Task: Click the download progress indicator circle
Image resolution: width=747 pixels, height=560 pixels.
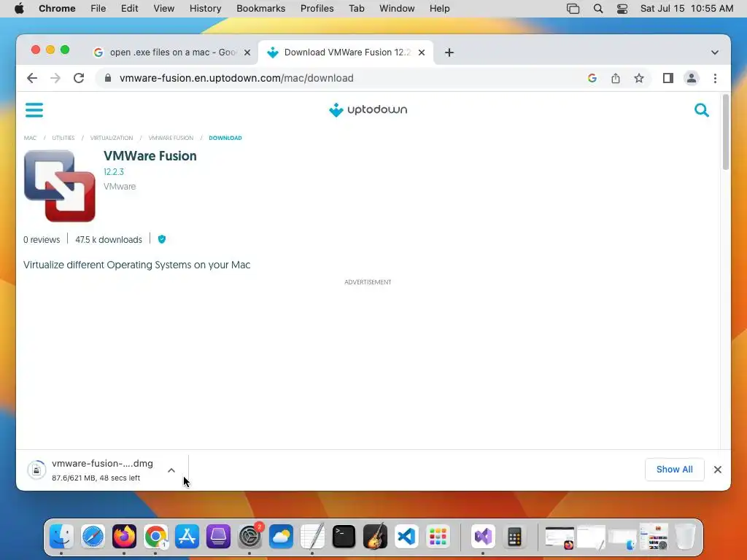Action: [x=36, y=470]
